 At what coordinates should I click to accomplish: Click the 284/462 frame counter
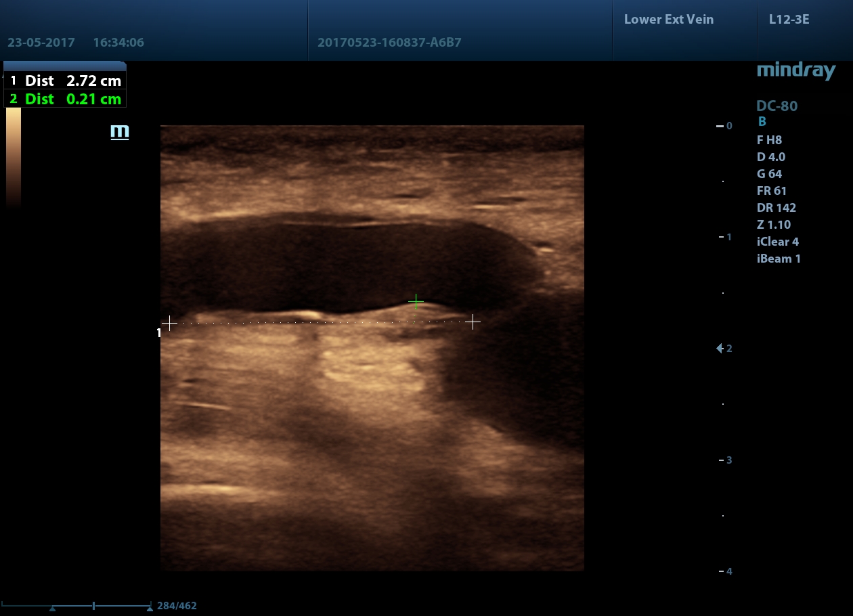pos(177,606)
